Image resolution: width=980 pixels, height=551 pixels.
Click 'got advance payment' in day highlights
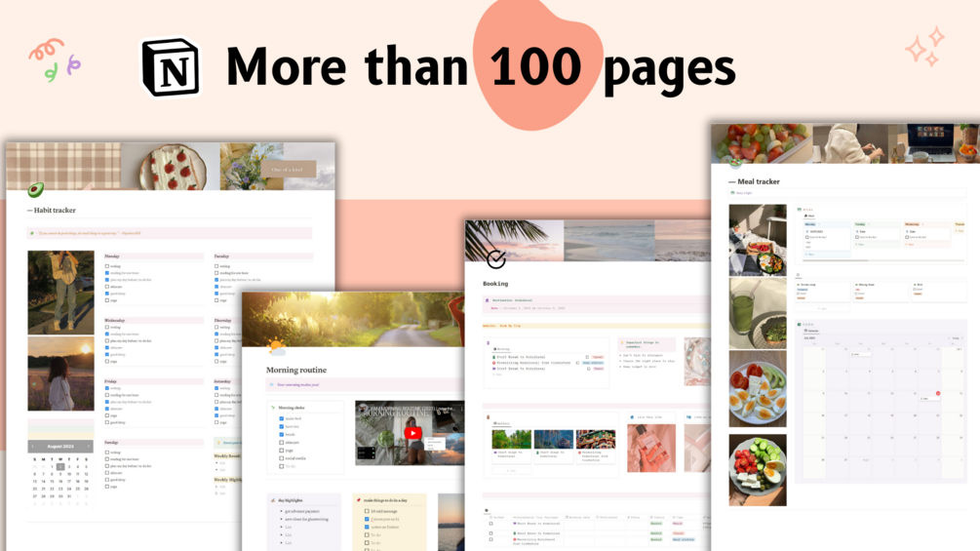pos(302,511)
